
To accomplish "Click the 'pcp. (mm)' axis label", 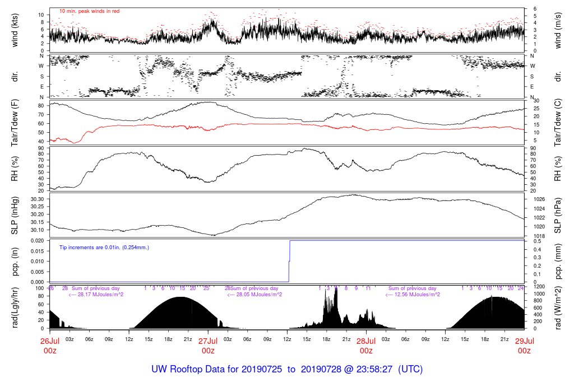I will point(558,262).
